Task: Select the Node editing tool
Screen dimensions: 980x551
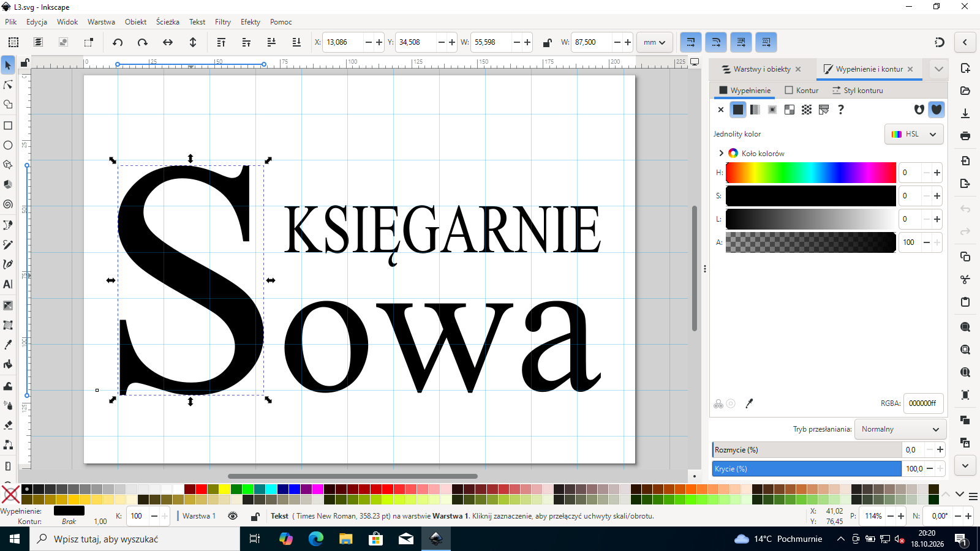Action: point(8,84)
